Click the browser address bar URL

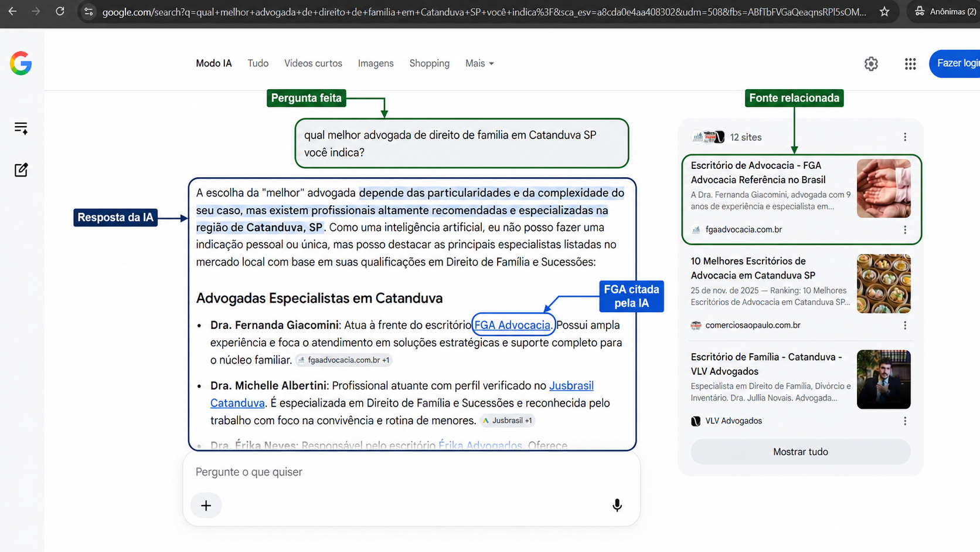coord(484,12)
